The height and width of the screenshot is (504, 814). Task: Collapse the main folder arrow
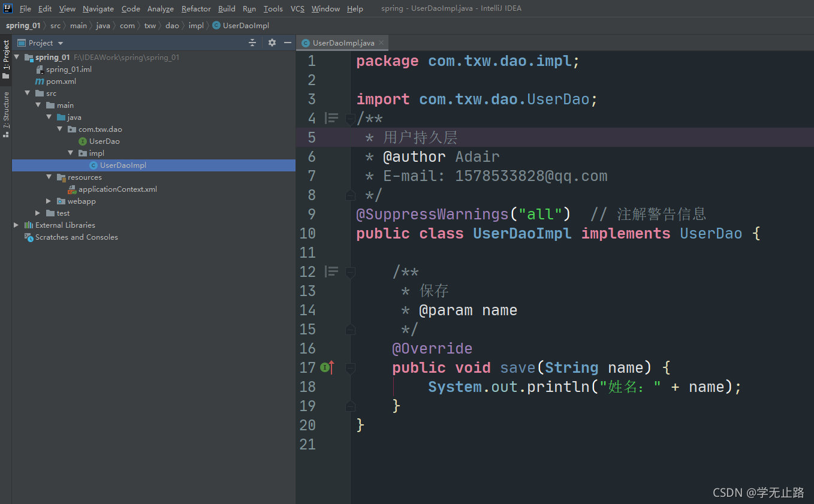(x=38, y=105)
